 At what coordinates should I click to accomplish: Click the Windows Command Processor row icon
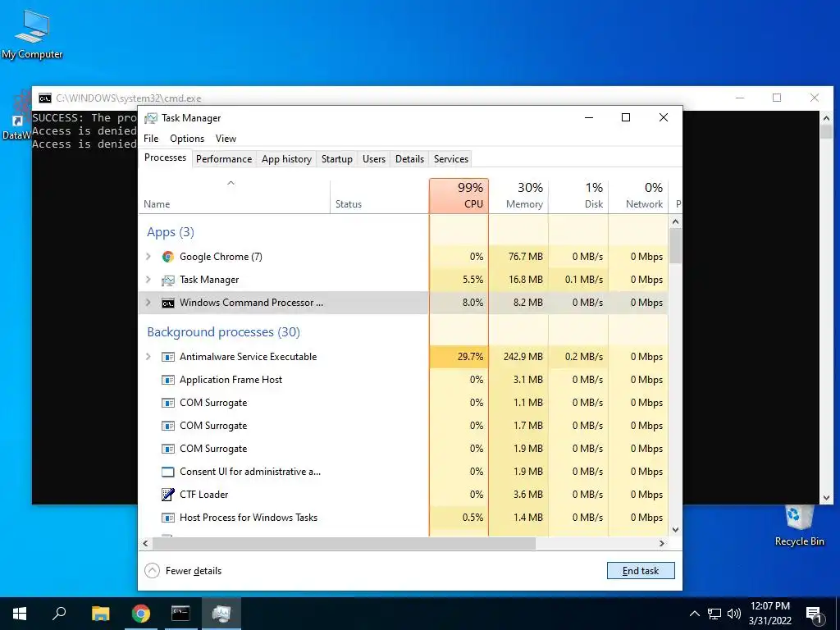[x=167, y=303]
